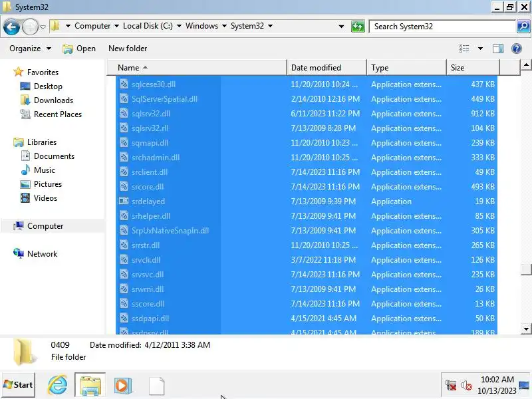Click the vertical scrollbar thumb

click(x=526, y=269)
